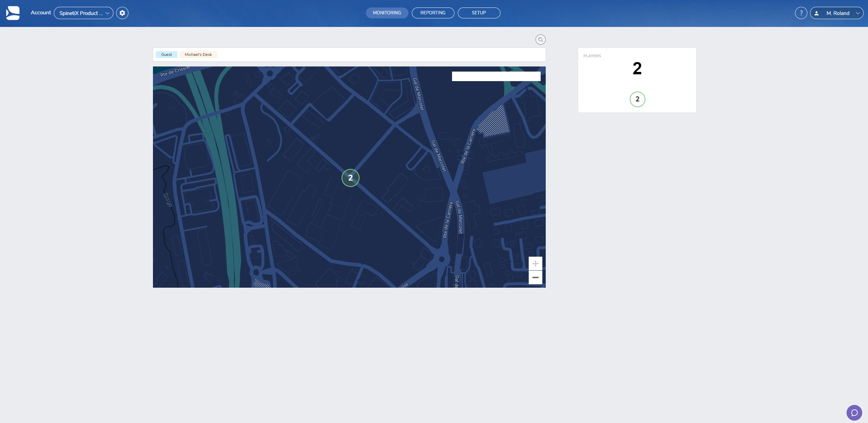Switch to the Setup tab
The image size is (868, 423).
click(479, 13)
